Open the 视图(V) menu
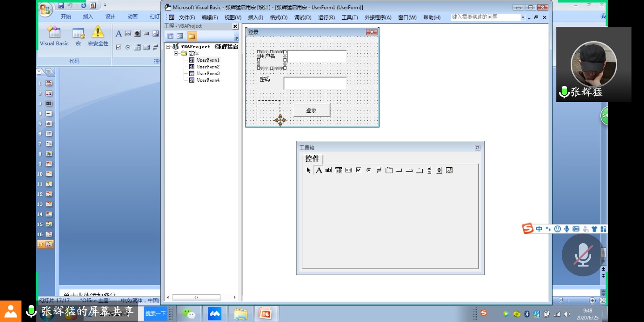 coord(233,17)
